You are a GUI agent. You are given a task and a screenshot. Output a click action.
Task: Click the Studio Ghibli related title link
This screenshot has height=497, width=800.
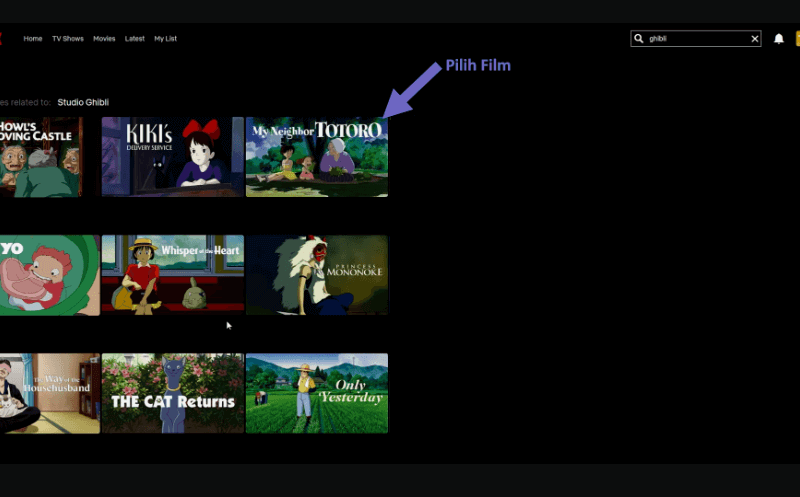pos(83,102)
